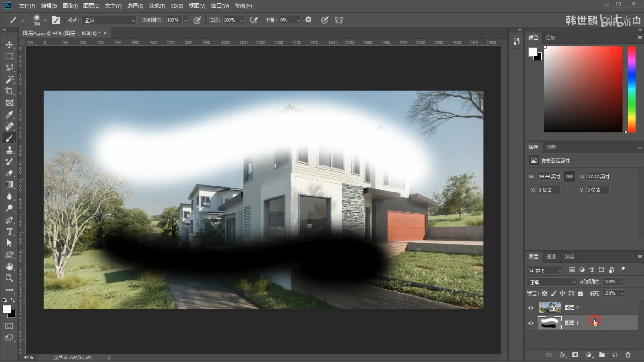Toggle lock transparent pixels
The height and width of the screenshot is (362, 644).
point(545,293)
